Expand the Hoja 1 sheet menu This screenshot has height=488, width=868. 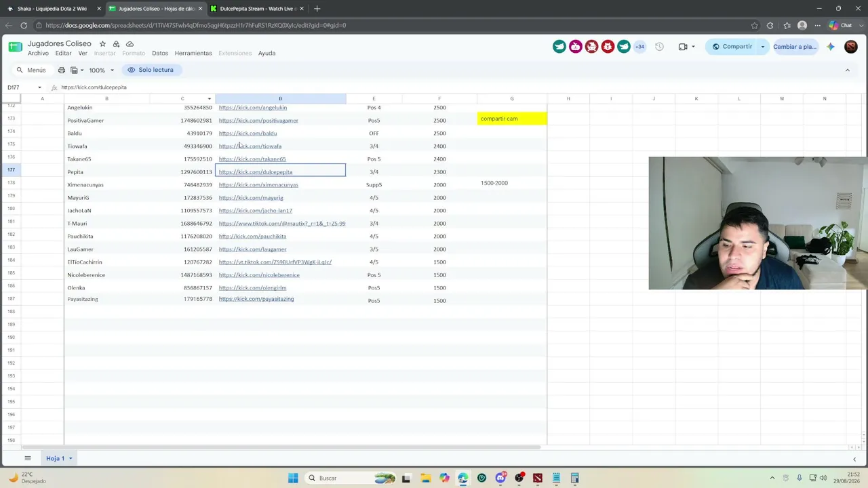click(x=70, y=458)
